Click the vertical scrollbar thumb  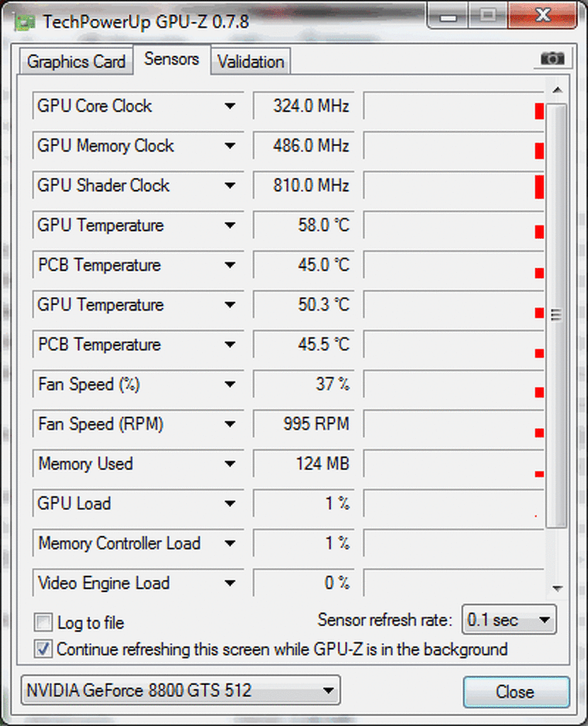point(557,315)
